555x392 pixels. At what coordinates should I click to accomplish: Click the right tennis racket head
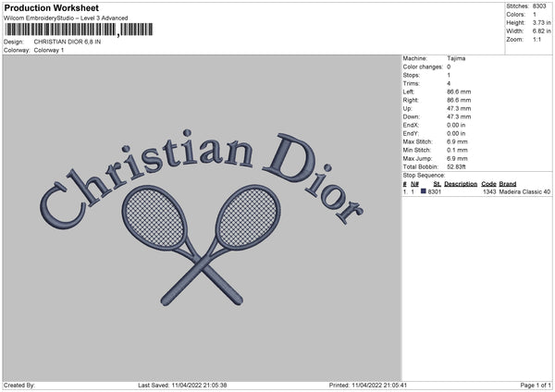tap(248, 217)
